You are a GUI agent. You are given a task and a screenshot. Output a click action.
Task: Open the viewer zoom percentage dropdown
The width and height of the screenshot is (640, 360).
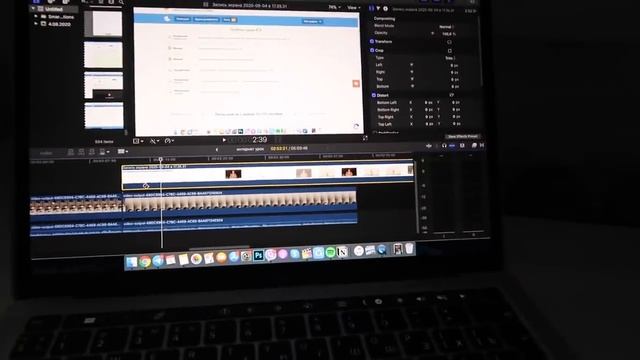tap(335, 7)
